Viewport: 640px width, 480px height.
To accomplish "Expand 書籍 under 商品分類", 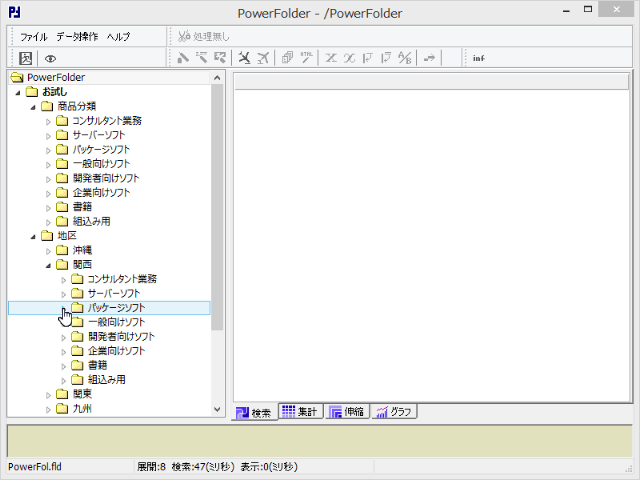I will [x=48, y=208].
